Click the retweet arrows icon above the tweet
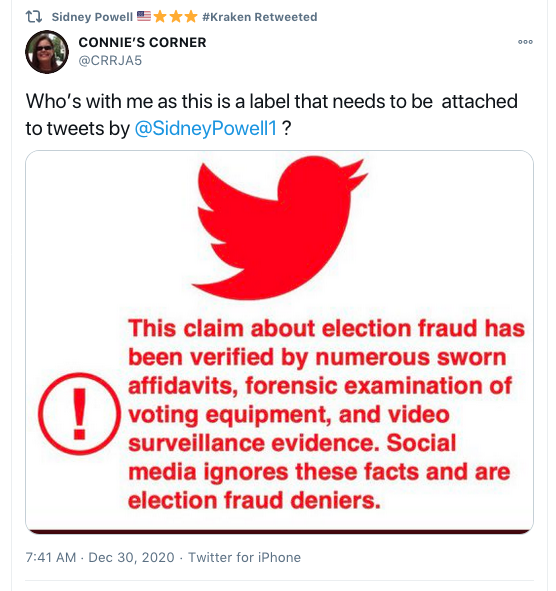 tap(34, 17)
